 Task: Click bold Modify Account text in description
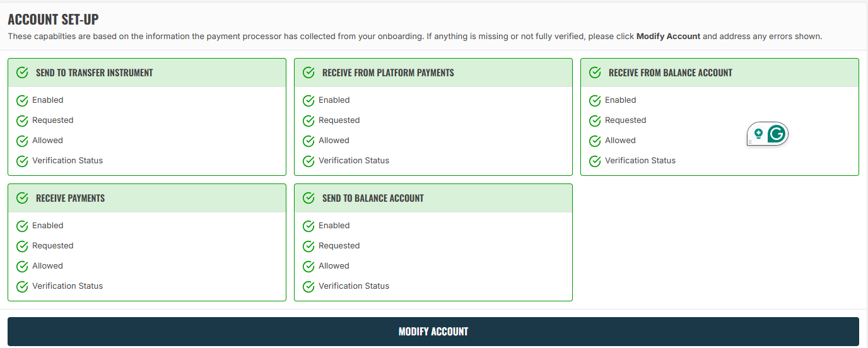tap(668, 37)
